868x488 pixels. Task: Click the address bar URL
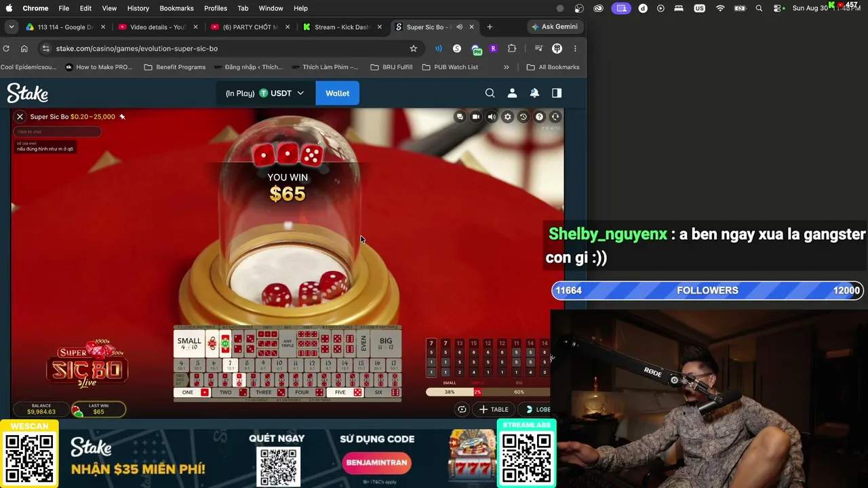click(x=136, y=49)
